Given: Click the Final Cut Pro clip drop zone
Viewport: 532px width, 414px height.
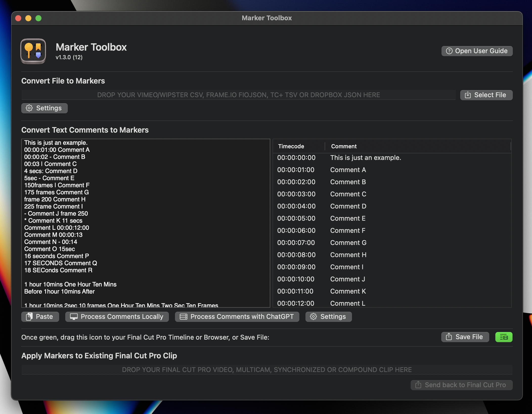Looking at the screenshot, I should (267, 370).
